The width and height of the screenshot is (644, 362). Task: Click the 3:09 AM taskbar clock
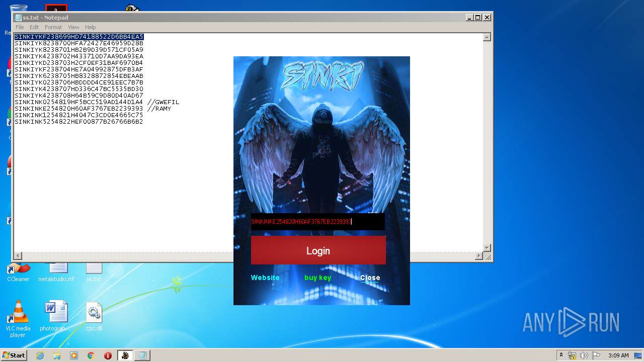coord(618,355)
